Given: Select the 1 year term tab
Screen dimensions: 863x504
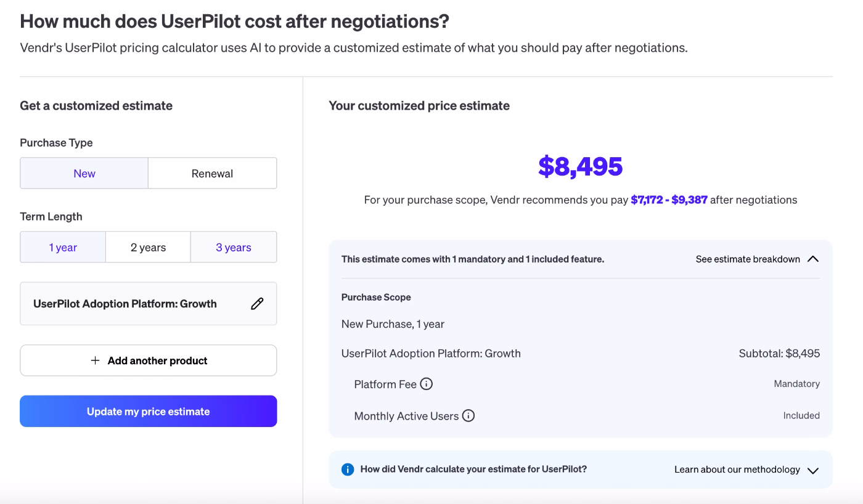Looking at the screenshot, I should tap(62, 246).
